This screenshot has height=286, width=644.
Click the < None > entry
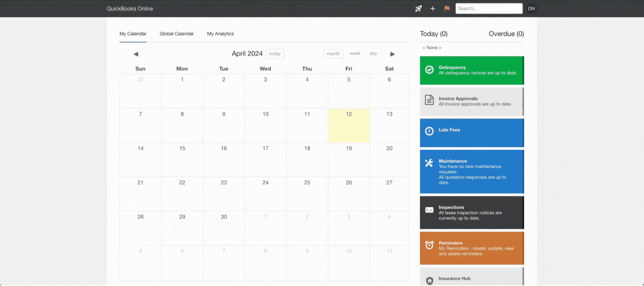[x=432, y=48]
